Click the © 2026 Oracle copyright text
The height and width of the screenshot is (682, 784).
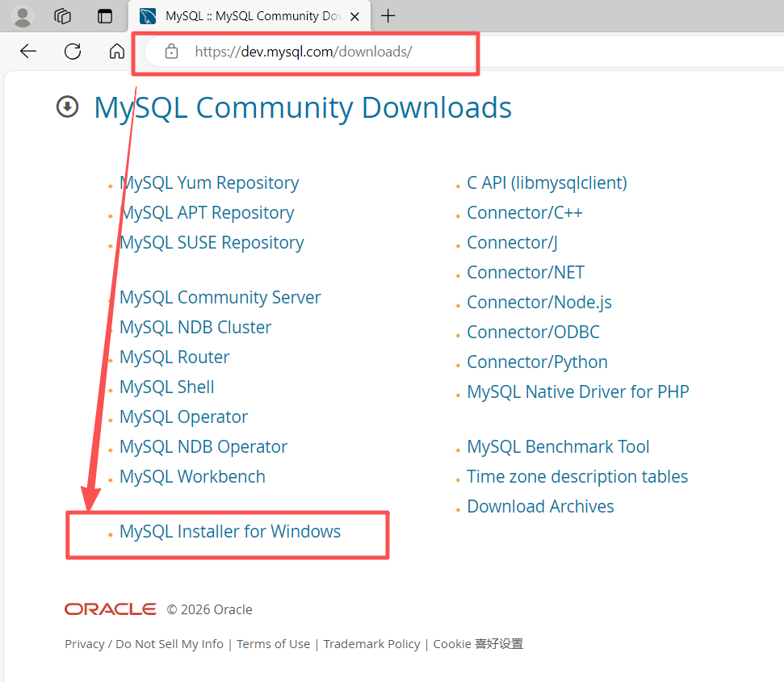(x=209, y=609)
